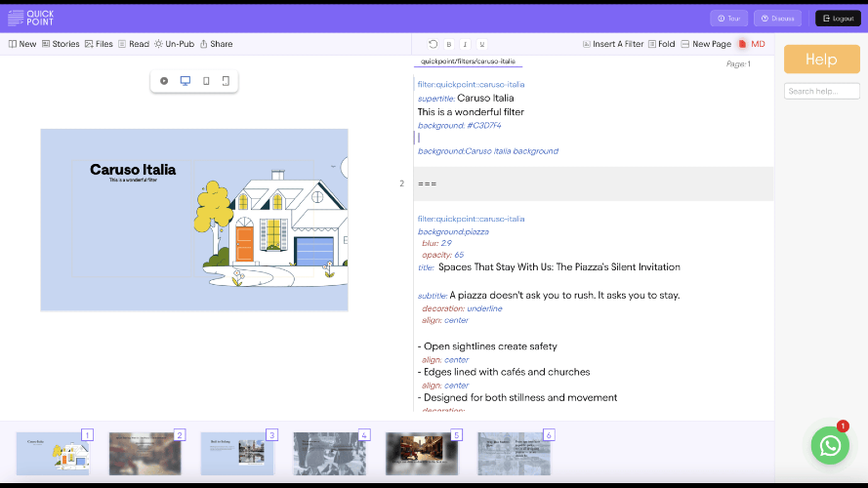Click the undo icon in editor toolbar
The width and height of the screenshot is (868, 488).
(x=434, y=44)
